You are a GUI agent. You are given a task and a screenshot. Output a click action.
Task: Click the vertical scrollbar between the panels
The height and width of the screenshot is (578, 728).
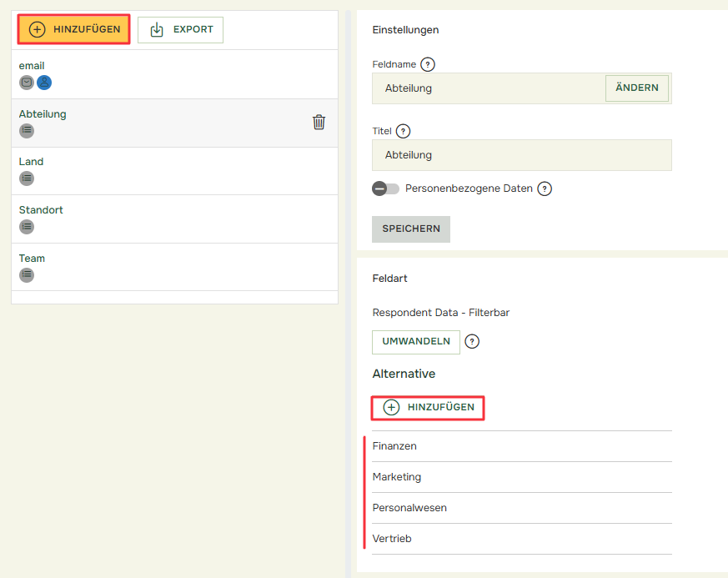tap(348, 294)
